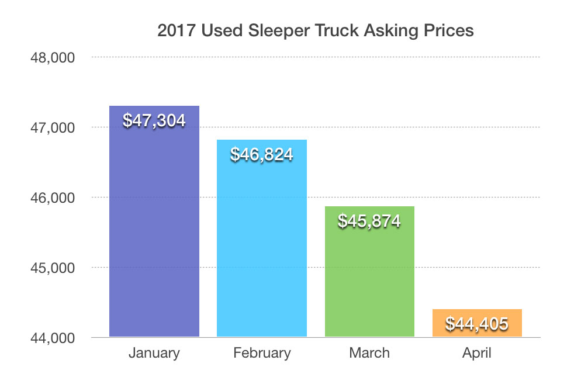588x374 pixels.
Task: Click the January axis label
Action: [154, 353]
